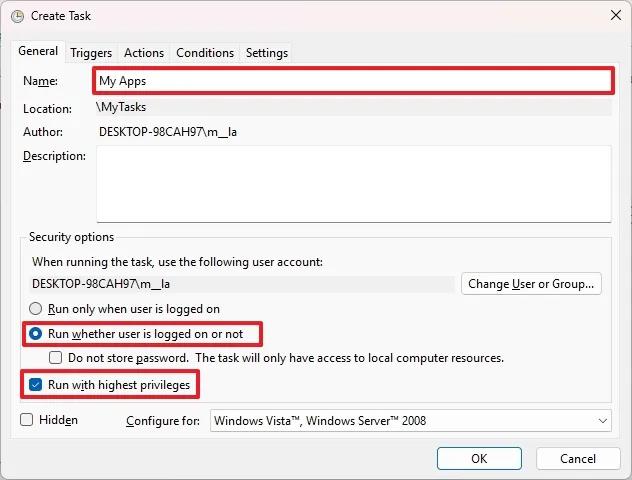The height and width of the screenshot is (480, 632).
Task: Choose Run whether user is logged on or not
Action: pos(37,333)
